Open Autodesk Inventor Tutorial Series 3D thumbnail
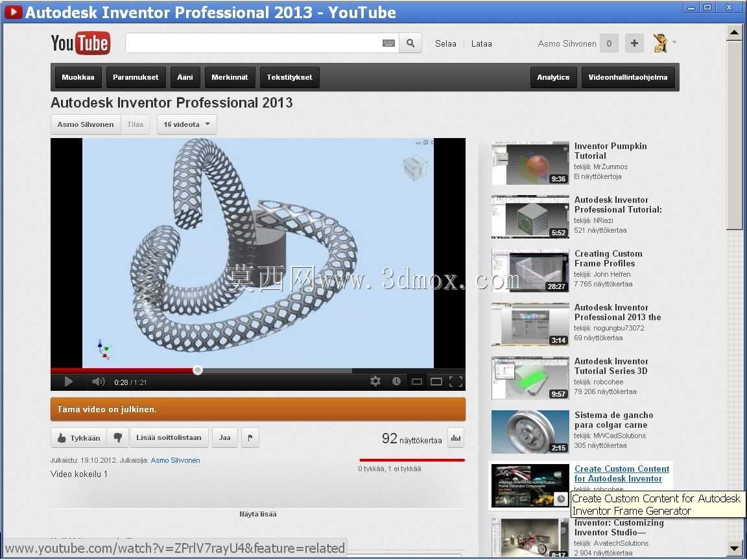Screen dimensions: 747x560 [x=530, y=378]
